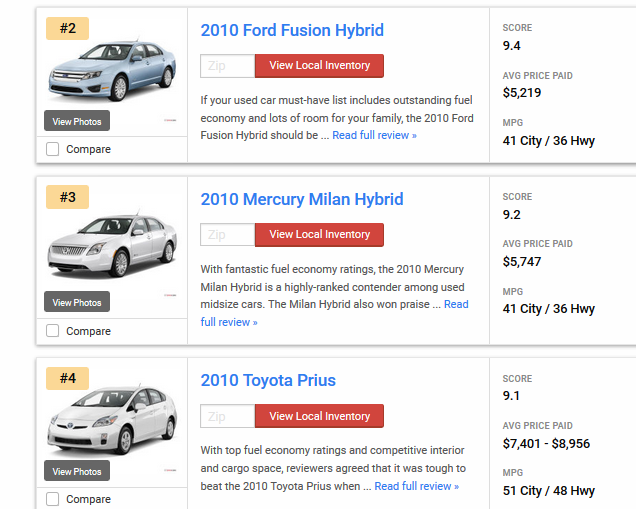
Task: Check Compare box for Mercury Milan Hybrid
Action: [52, 331]
